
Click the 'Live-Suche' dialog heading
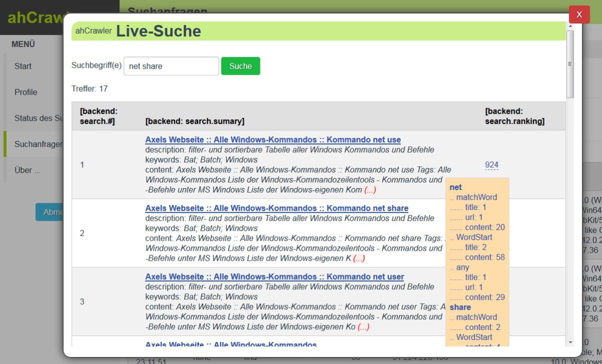pyautogui.click(x=159, y=31)
